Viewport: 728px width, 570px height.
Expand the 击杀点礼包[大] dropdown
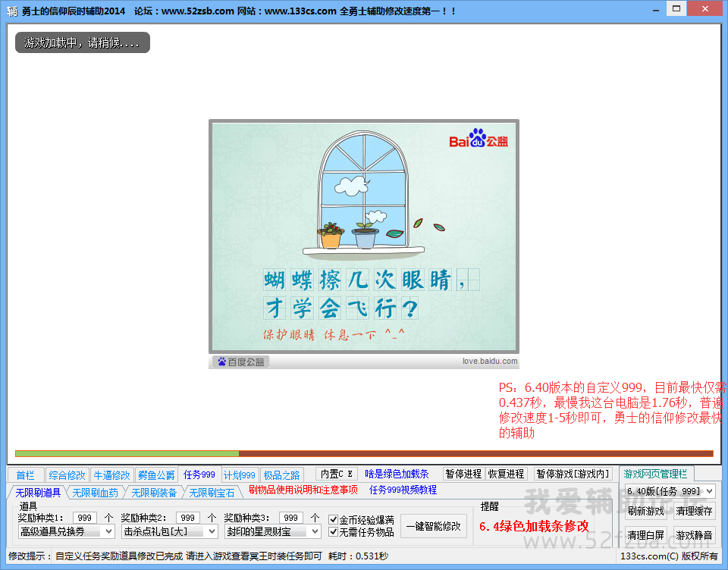click(169, 531)
